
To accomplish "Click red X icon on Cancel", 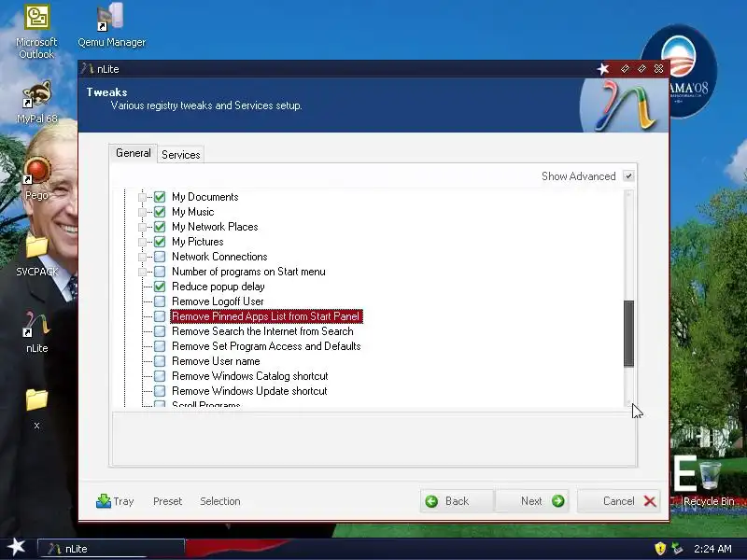I will (x=650, y=501).
